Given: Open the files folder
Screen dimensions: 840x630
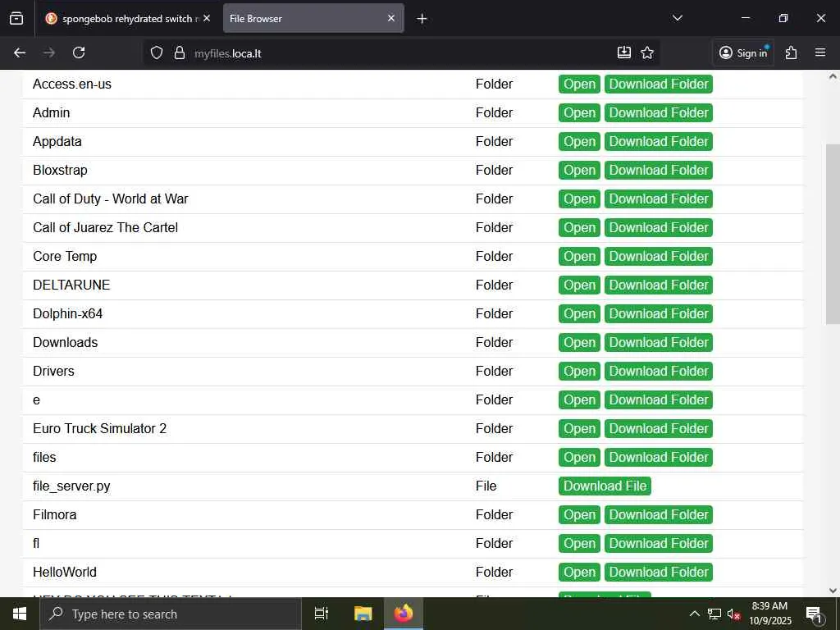Looking at the screenshot, I should click(579, 458).
